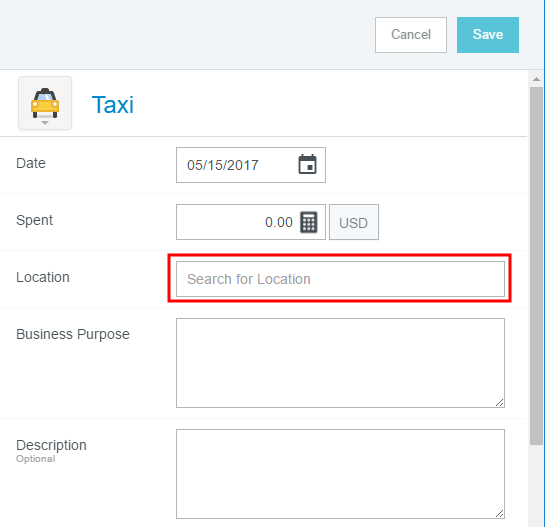Image resolution: width=545 pixels, height=527 pixels.
Task: Cancel the expense entry
Action: 411,35
